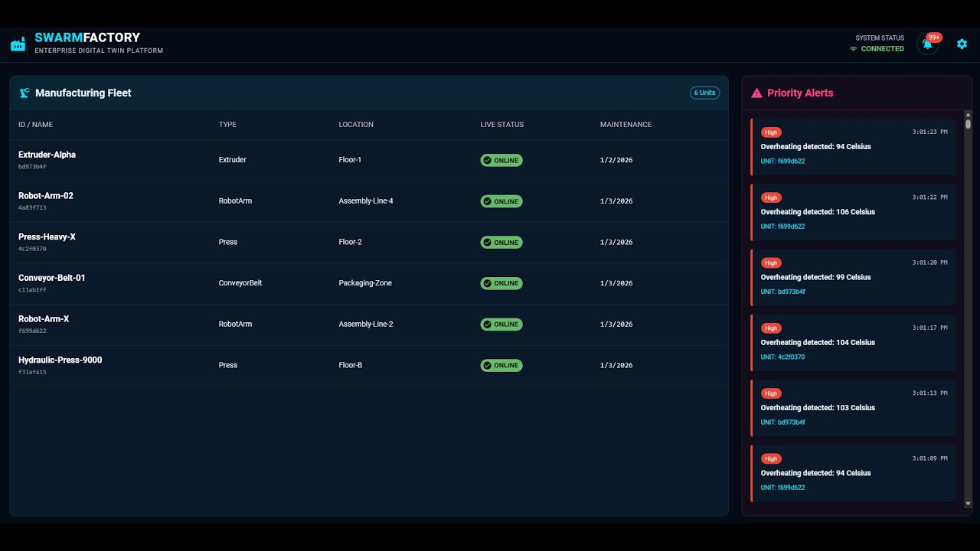Image resolution: width=980 pixels, height=551 pixels.
Task: Select the Robot-Arm-02 unit name
Action: click(46, 196)
